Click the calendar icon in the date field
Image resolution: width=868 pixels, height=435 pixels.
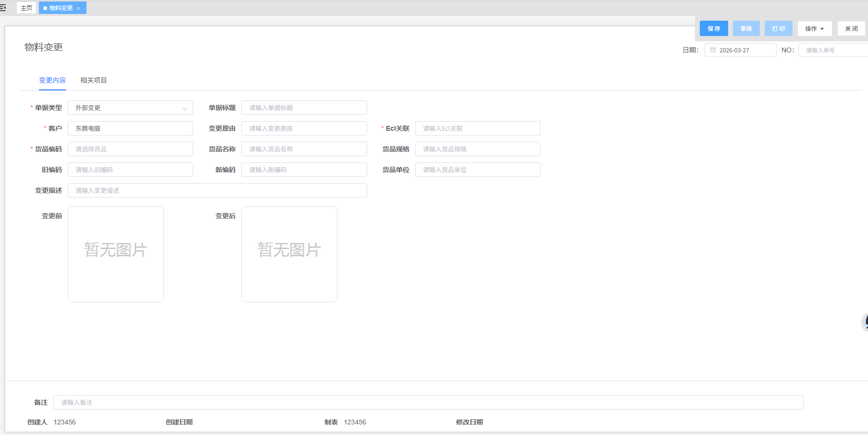tap(713, 50)
